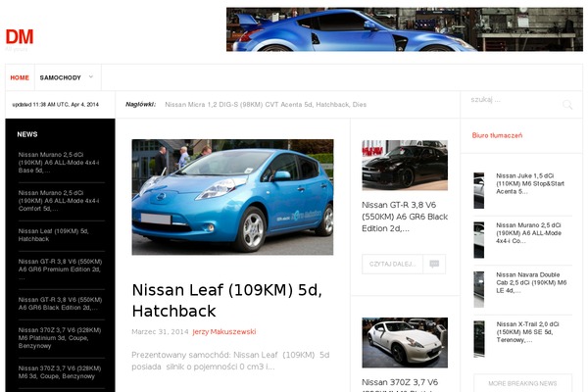The height and width of the screenshot is (392, 588).
Task: Click the black Nissan GT-R thumbnail
Action: coord(405,165)
